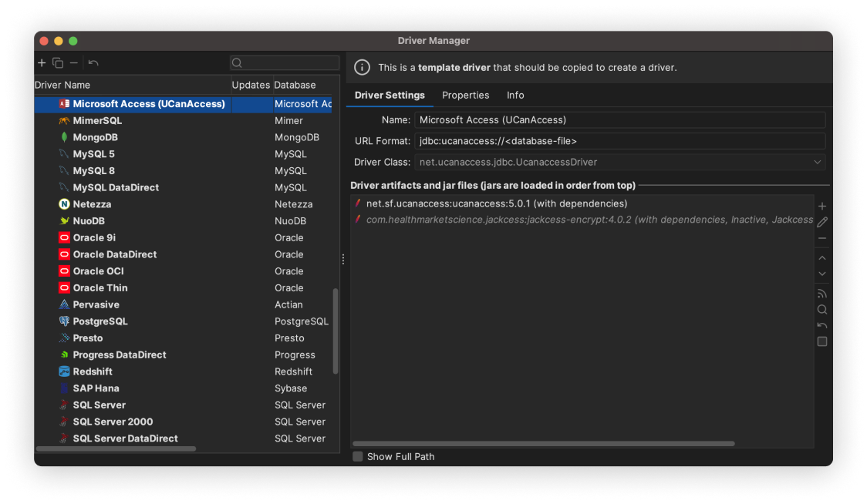
Task: Click the Name field
Action: [x=620, y=120]
